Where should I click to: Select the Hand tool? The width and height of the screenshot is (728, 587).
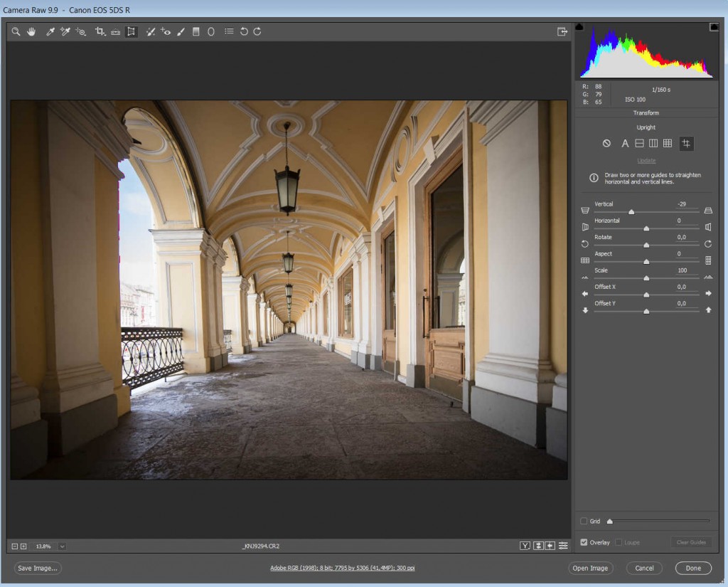pos(31,32)
